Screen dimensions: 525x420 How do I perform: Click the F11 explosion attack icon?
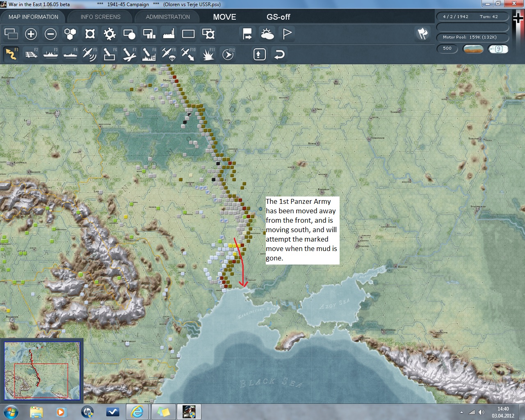pyautogui.click(x=208, y=54)
